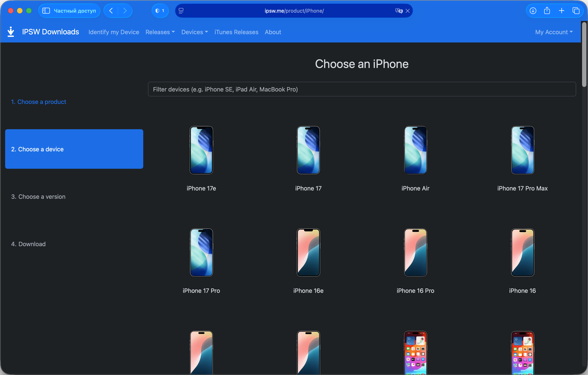Viewport: 588px width, 375px height.
Task: Open the Safari downloads icon
Action: click(533, 11)
